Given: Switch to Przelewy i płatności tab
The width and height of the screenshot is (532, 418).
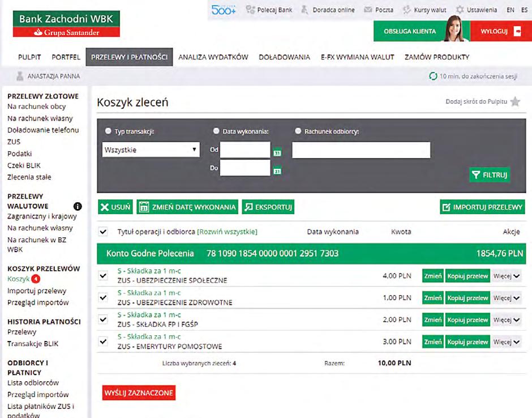Looking at the screenshot, I should click(129, 57).
